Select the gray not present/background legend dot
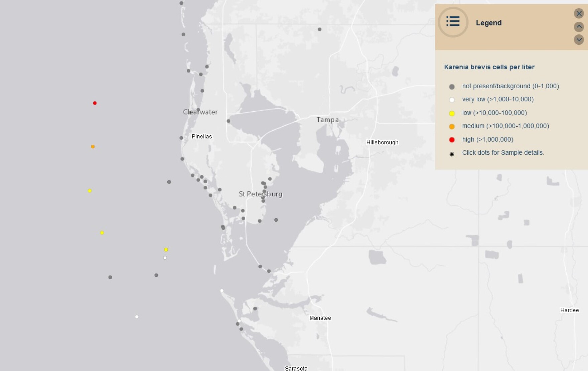Image resolution: width=588 pixels, height=371 pixels. click(x=453, y=86)
